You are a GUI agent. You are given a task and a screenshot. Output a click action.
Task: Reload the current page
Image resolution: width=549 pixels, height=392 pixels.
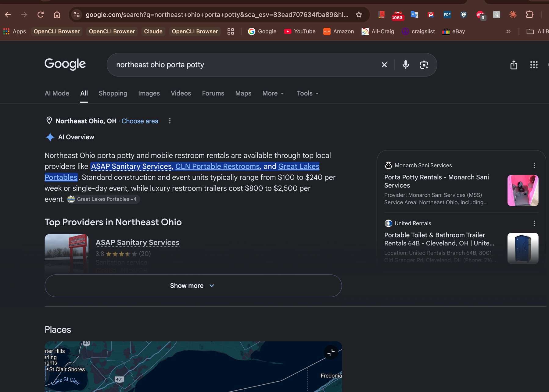[x=41, y=15]
